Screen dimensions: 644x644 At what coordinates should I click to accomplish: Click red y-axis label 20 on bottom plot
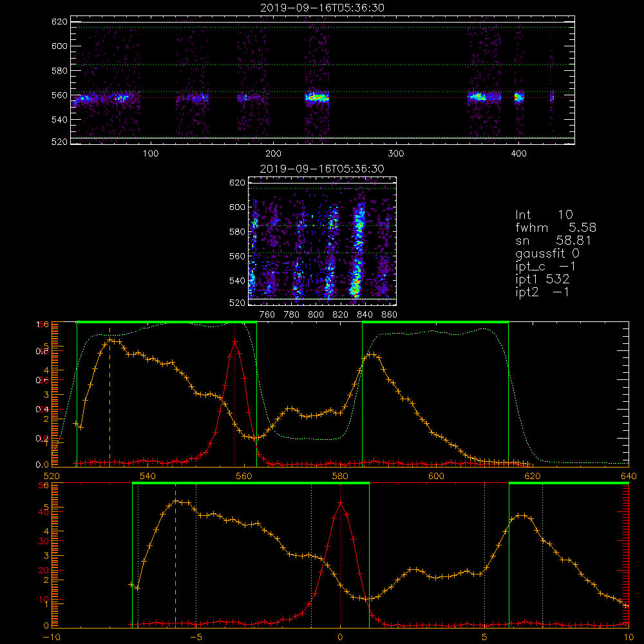pos(44,571)
